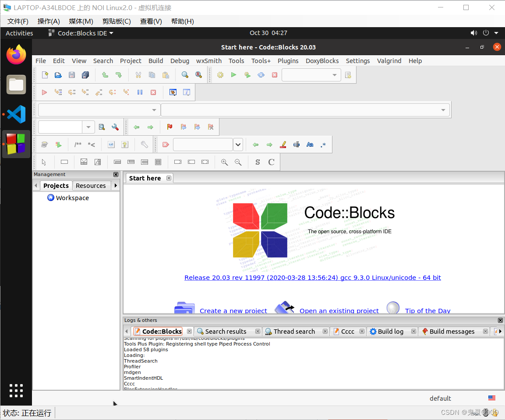Click the Build and run icon
Screen dimensions: 505x420
247,75
